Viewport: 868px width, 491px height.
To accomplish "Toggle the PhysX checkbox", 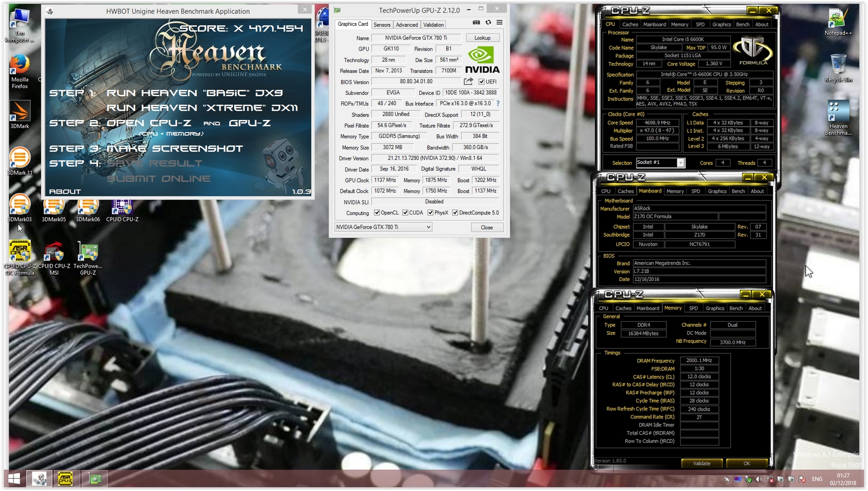I will (x=430, y=213).
